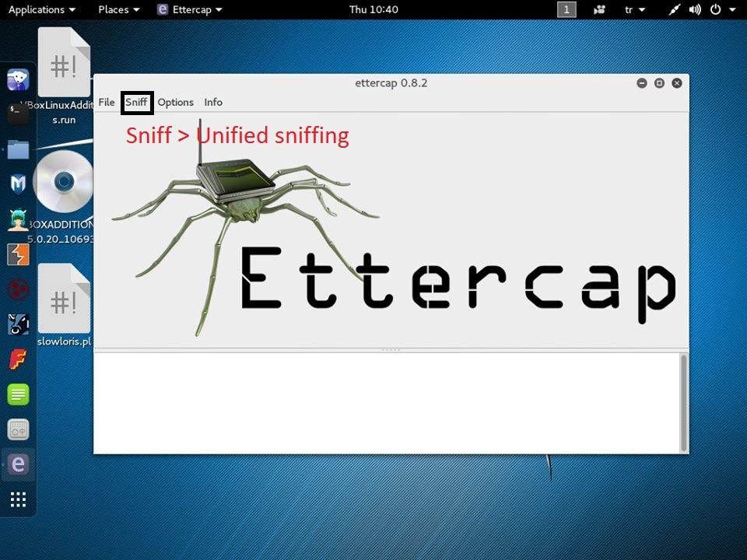Close the ettercap window
Viewport: 747px width, 560px height.
coord(676,83)
